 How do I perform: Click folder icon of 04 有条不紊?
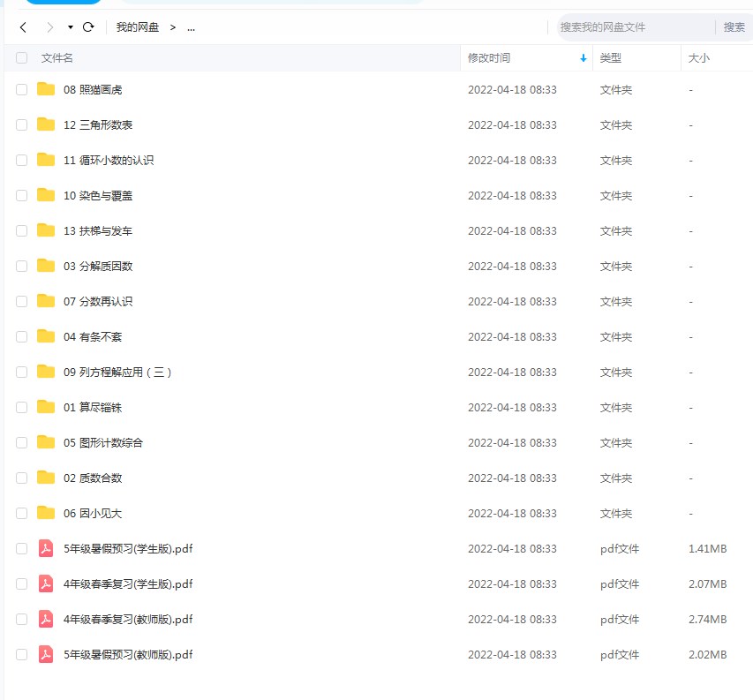46,335
